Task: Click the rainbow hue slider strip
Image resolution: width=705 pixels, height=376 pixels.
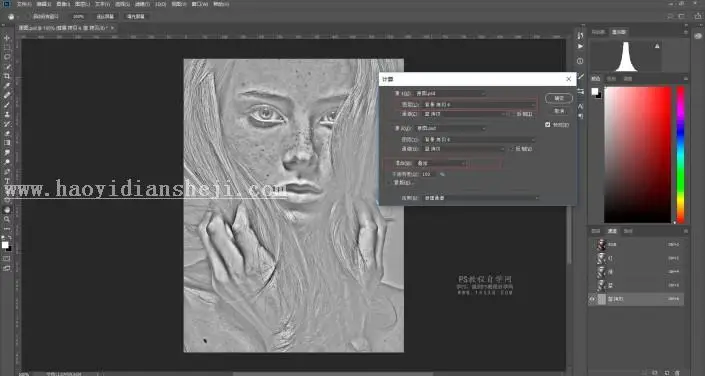Action: point(681,155)
